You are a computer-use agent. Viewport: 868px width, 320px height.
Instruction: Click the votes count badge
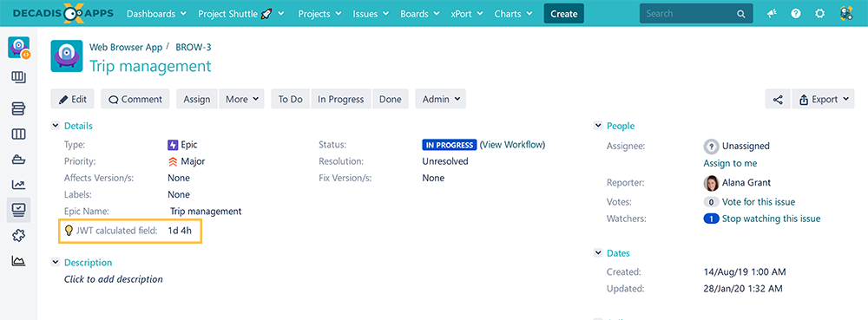(712, 202)
